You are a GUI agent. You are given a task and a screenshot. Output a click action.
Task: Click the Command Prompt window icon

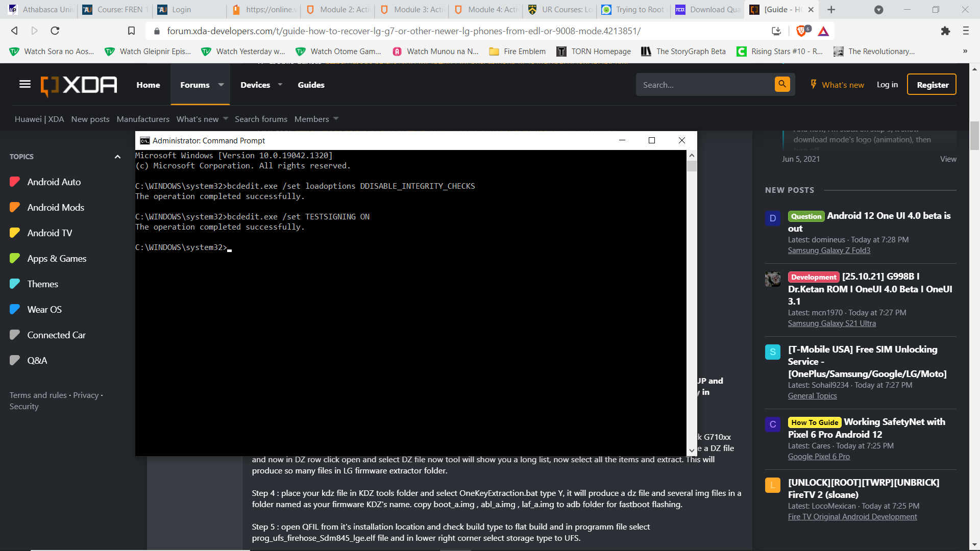pos(145,141)
